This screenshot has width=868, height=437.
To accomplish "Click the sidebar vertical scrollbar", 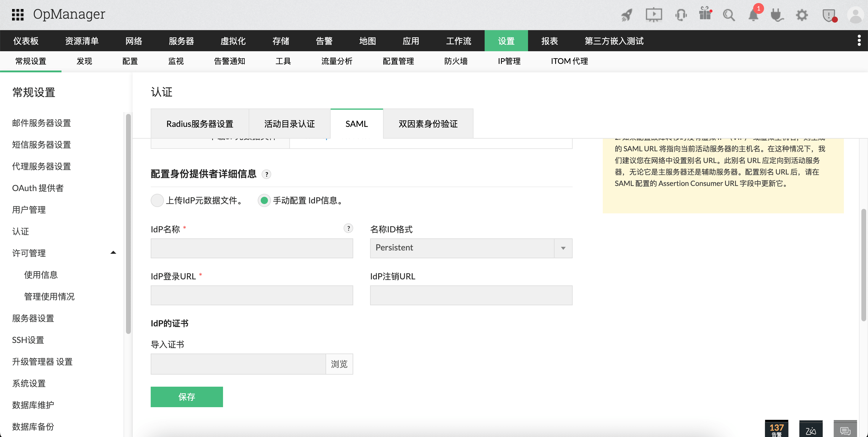I will point(128,224).
